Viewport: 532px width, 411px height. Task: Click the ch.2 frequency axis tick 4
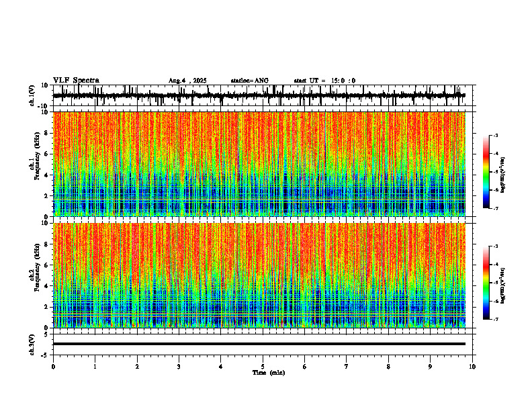click(47, 286)
